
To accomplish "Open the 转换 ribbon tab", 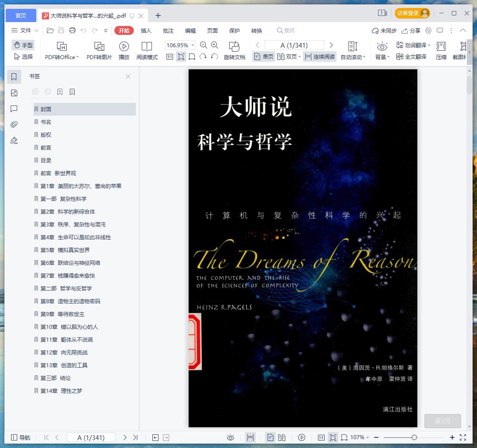I will (x=257, y=31).
